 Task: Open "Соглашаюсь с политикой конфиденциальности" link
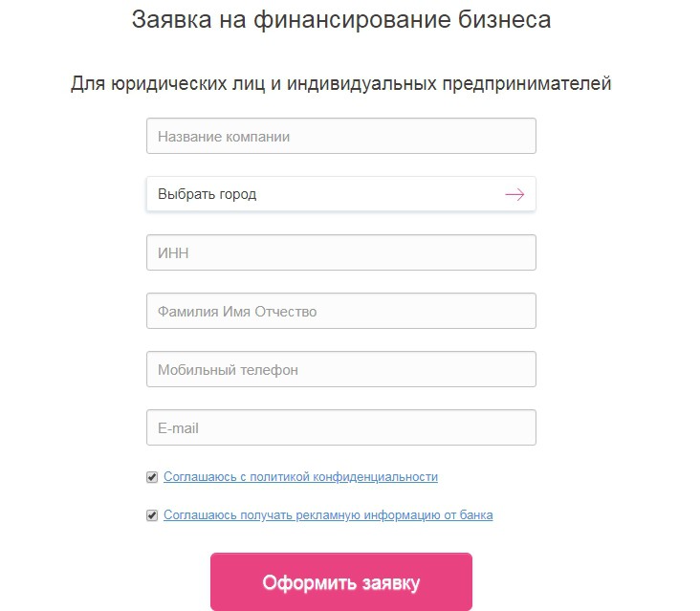tap(300, 476)
